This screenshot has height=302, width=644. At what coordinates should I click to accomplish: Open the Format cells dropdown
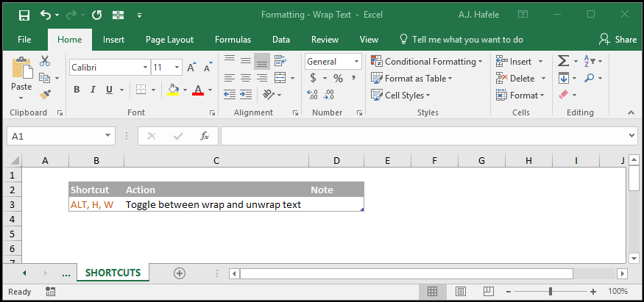coord(520,95)
